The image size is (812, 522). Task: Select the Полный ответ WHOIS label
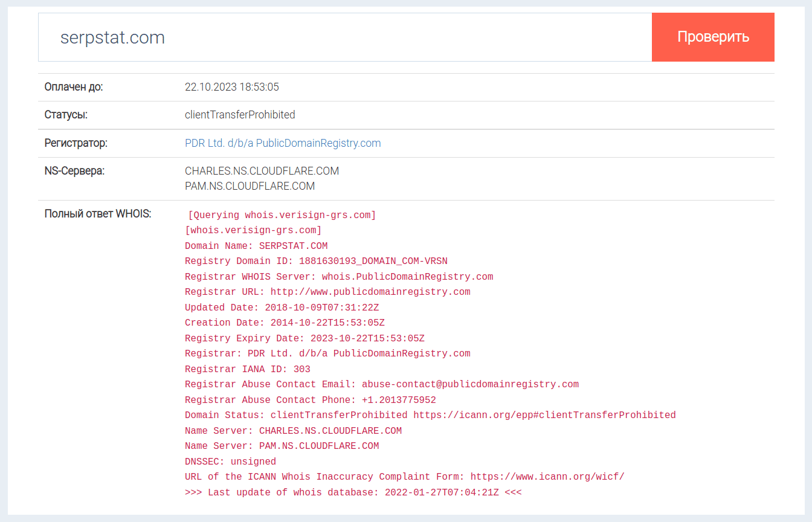(x=98, y=214)
